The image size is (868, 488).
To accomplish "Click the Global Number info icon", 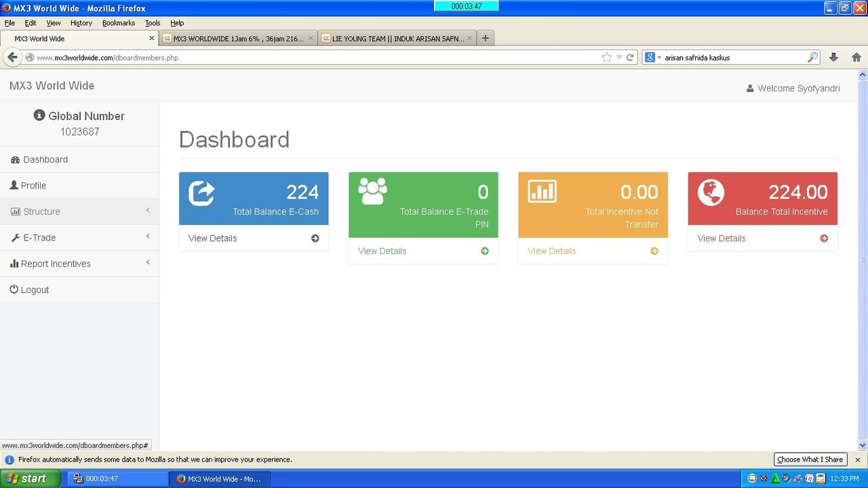I will [x=39, y=116].
